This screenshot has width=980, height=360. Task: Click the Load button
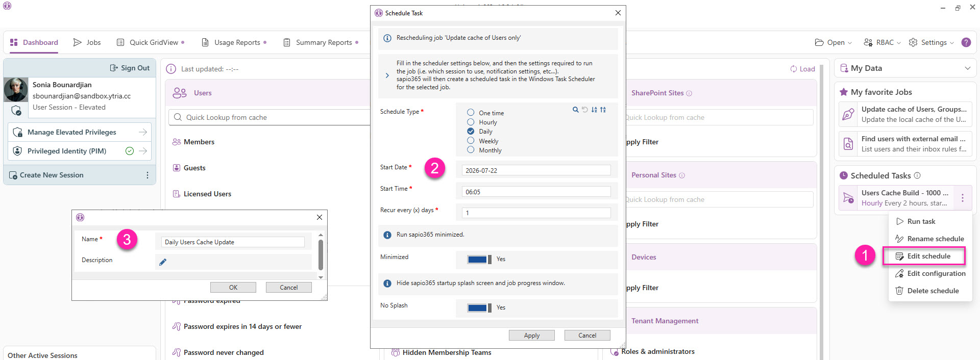coord(803,69)
